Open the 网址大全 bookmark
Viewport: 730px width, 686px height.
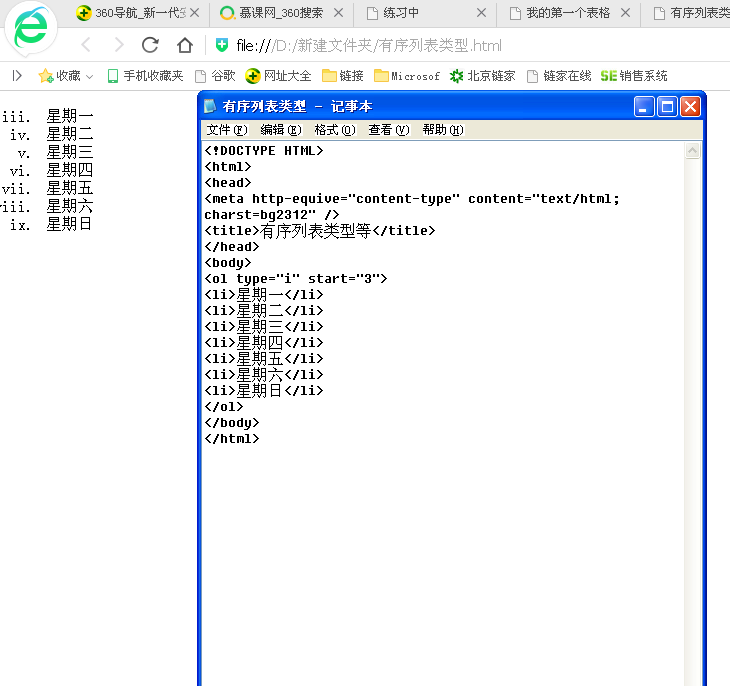tap(278, 75)
